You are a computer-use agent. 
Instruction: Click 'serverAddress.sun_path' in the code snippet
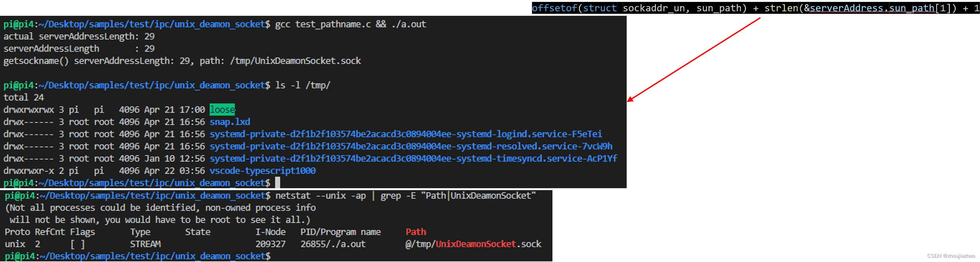click(x=872, y=8)
